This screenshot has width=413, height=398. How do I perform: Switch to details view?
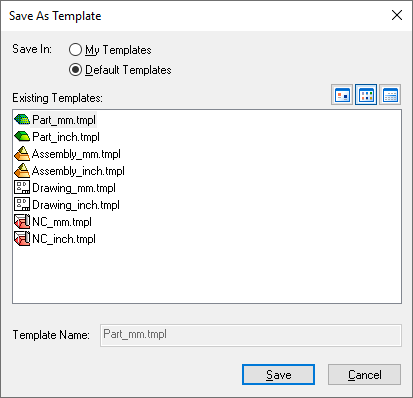tap(390, 95)
